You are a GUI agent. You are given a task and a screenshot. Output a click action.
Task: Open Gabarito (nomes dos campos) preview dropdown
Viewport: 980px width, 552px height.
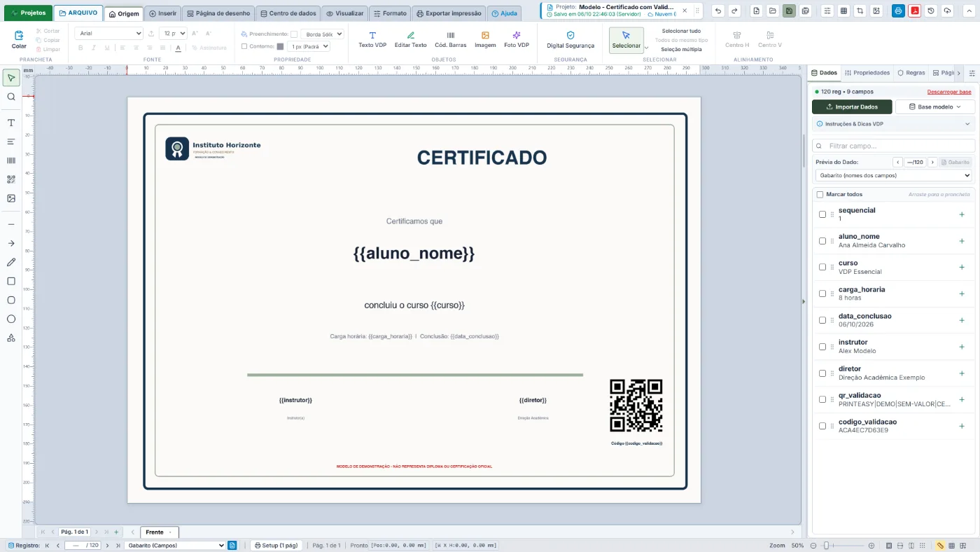click(x=893, y=175)
